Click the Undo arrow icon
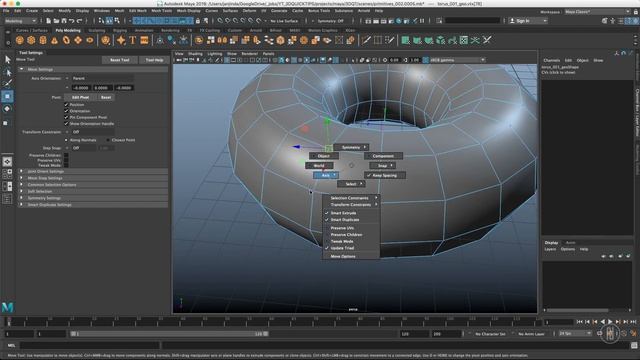Viewport: 640px width, 360px height. pyautogui.click(x=71, y=20)
